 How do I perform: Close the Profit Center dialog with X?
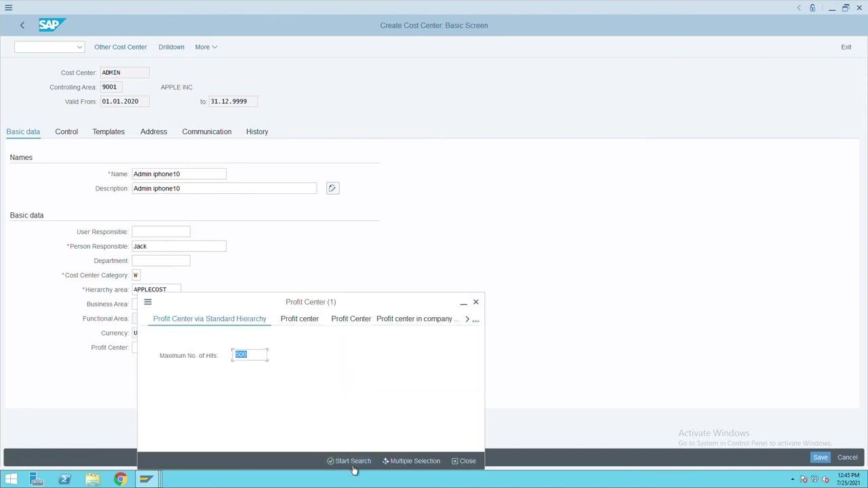tap(476, 302)
